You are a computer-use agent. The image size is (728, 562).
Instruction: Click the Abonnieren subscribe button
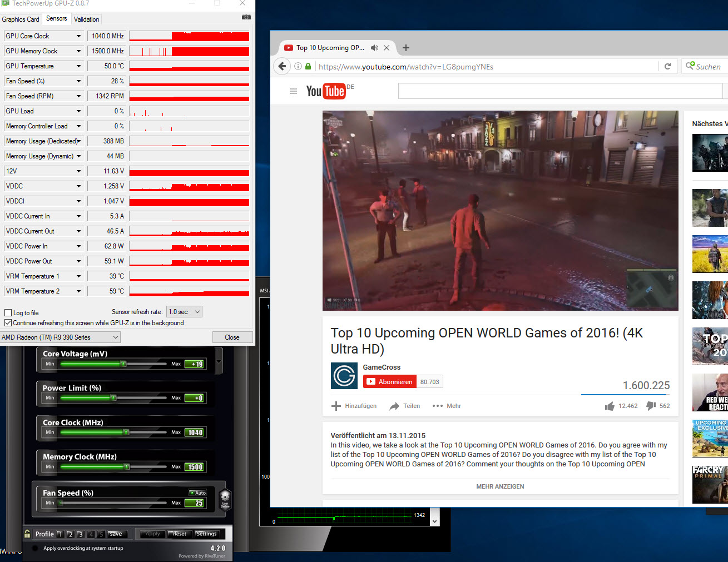click(x=390, y=382)
